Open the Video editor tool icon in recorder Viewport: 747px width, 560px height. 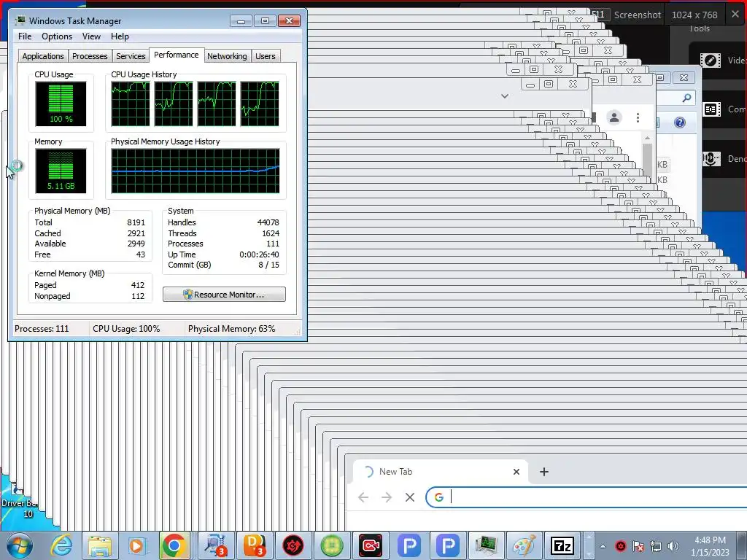710,61
